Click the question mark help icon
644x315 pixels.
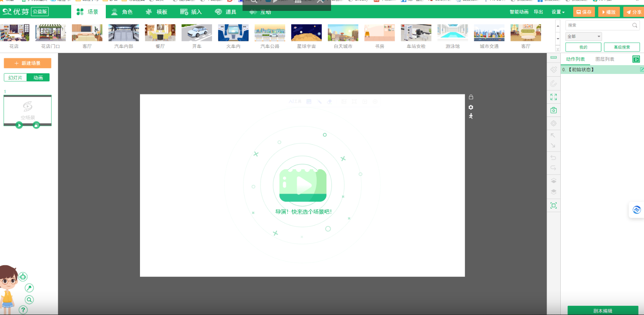[x=23, y=310]
